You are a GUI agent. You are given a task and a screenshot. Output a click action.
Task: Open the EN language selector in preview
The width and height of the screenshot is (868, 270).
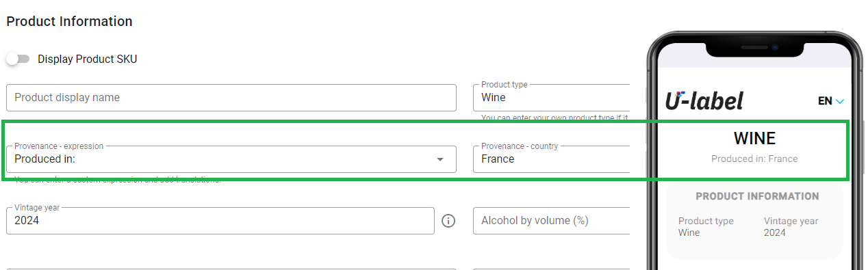pos(831,101)
